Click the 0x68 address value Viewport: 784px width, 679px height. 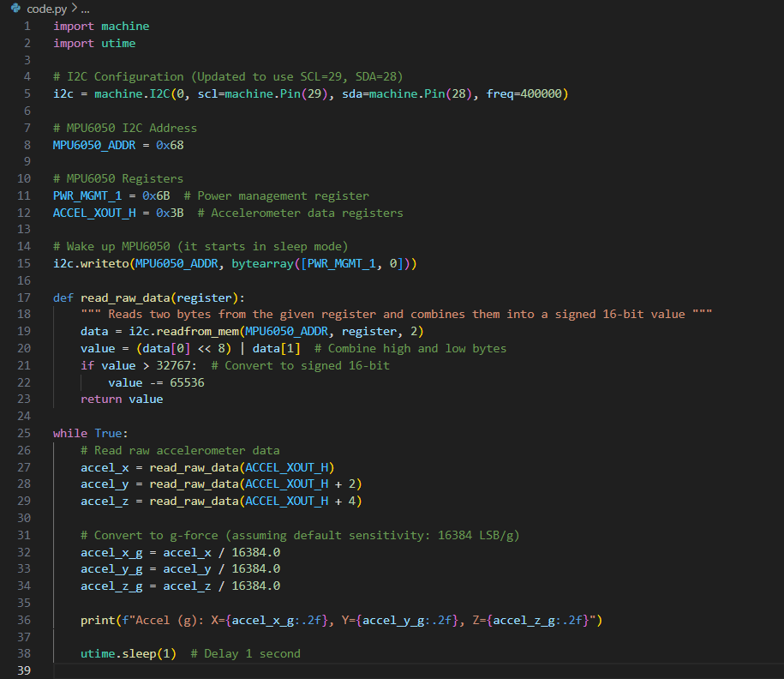click(170, 145)
